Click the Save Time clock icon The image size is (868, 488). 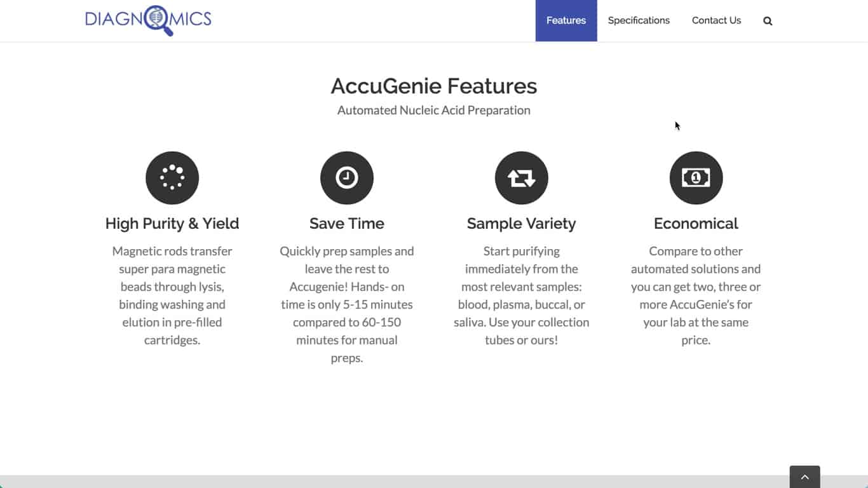(347, 178)
